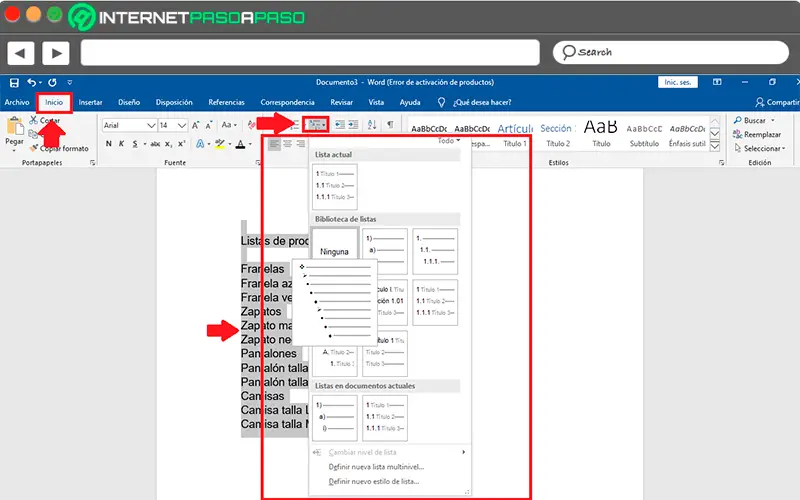Screen dimensions: 800x500
Task: Open the Disposición tab
Action: pyautogui.click(x=174, y=102)
